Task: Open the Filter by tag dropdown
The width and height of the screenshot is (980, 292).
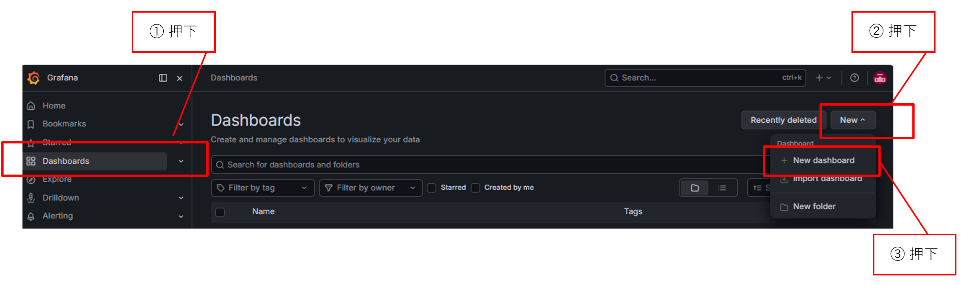Action: (263, 188)
